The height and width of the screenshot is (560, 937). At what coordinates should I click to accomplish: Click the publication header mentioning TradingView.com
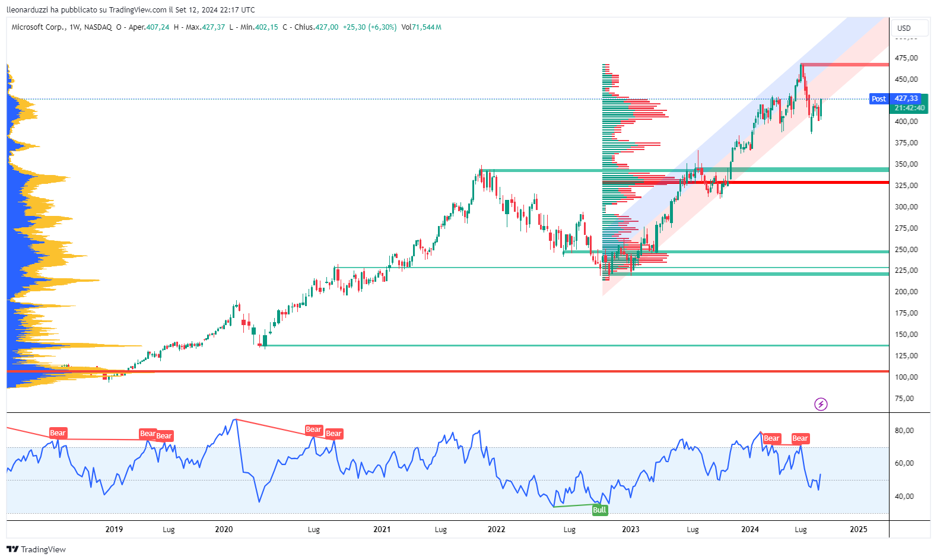click(131, 9)
